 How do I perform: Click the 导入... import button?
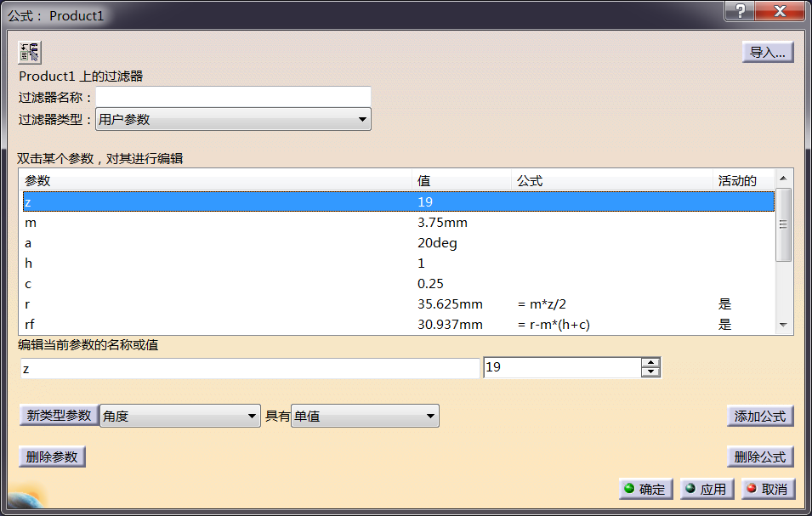768,52
